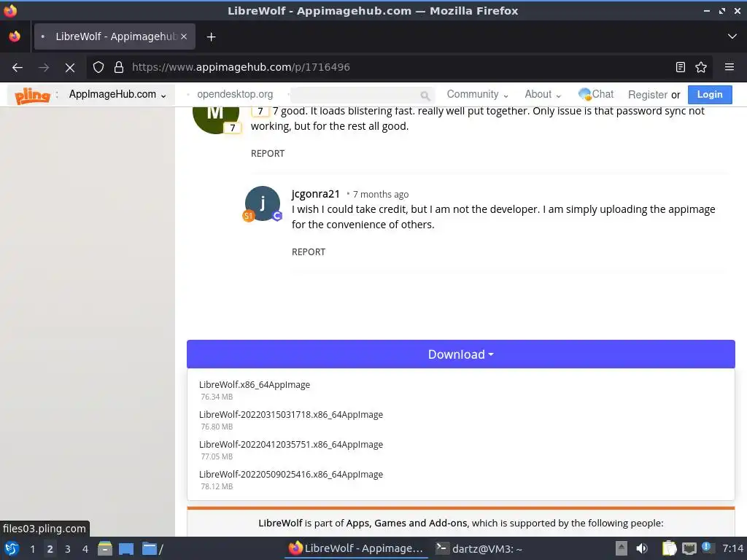Click the search magnifier icon
Viewport: 747px width, 560px height.
click(x=425, y=96)
